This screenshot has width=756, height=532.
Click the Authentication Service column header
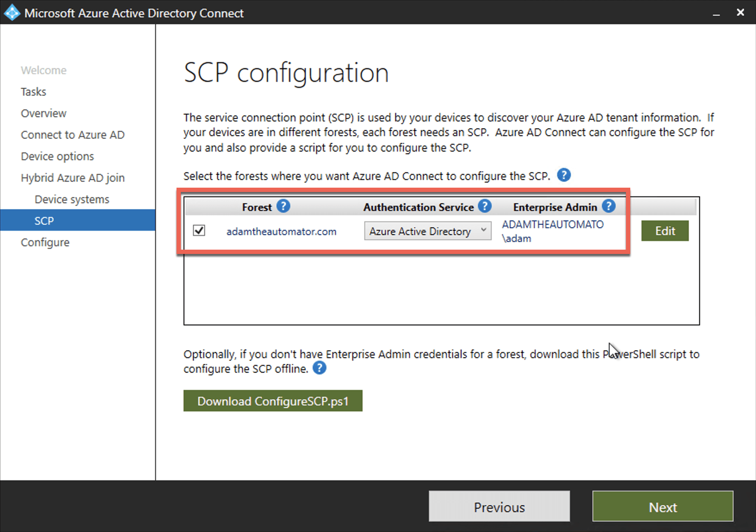(x=418, y=207)
